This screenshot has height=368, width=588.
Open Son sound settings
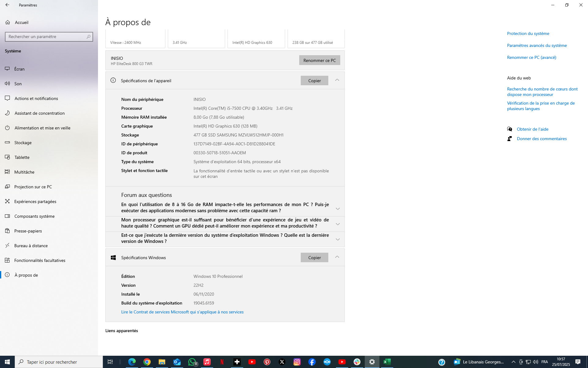18,84
